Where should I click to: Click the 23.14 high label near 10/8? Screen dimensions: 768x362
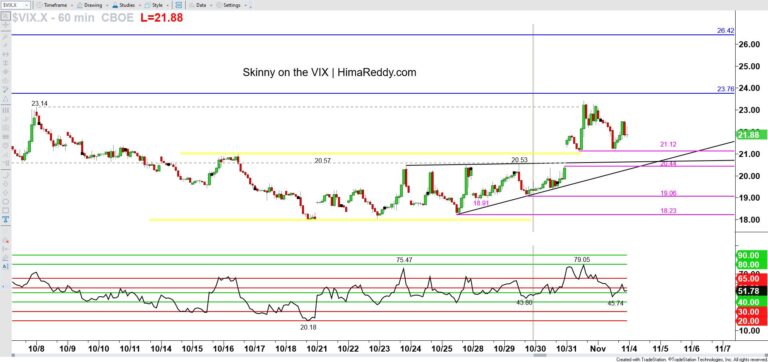(x=39, y=103)
